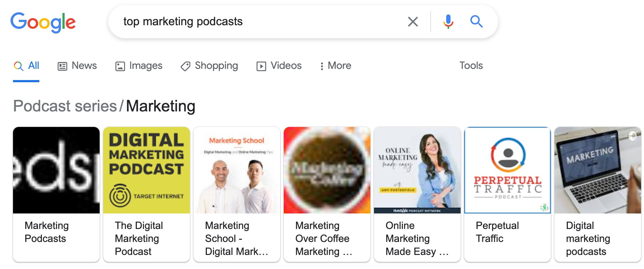
Task: Switch to the News tab
Action: coord(77,66)
